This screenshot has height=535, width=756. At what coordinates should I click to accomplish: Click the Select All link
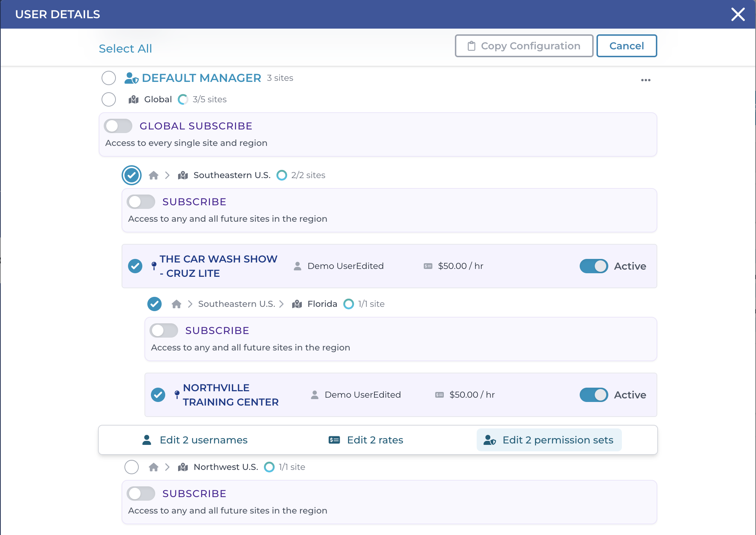pyautogui.click(x=125, y=49)
